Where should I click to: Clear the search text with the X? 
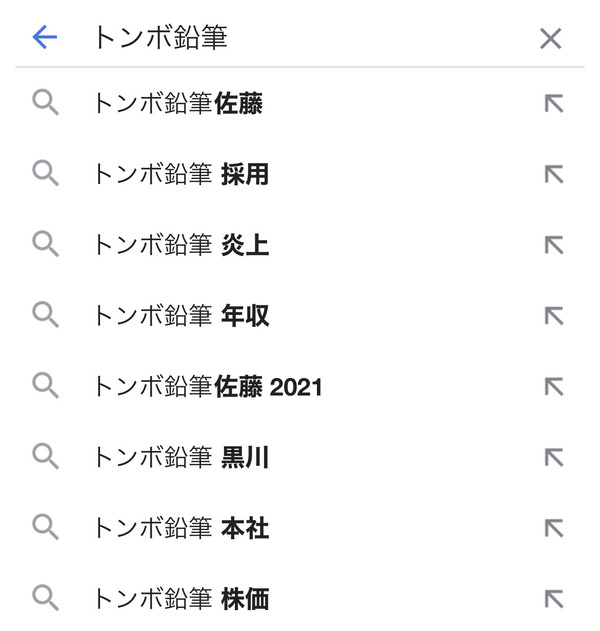[551, 39]
